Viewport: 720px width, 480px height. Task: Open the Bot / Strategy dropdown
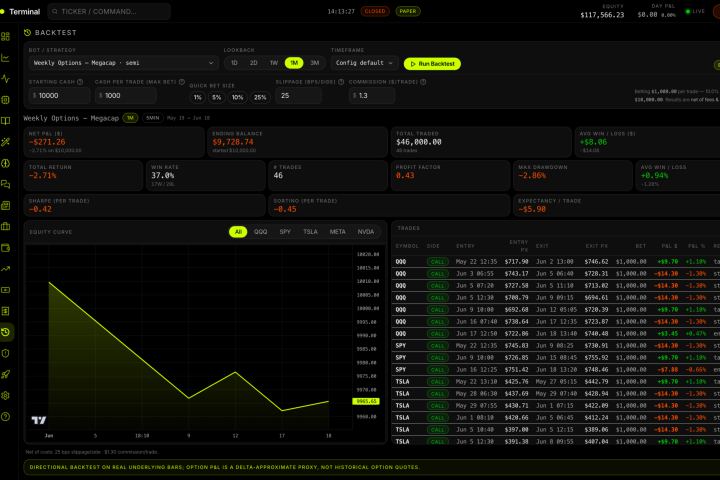[x=123, y=63]
